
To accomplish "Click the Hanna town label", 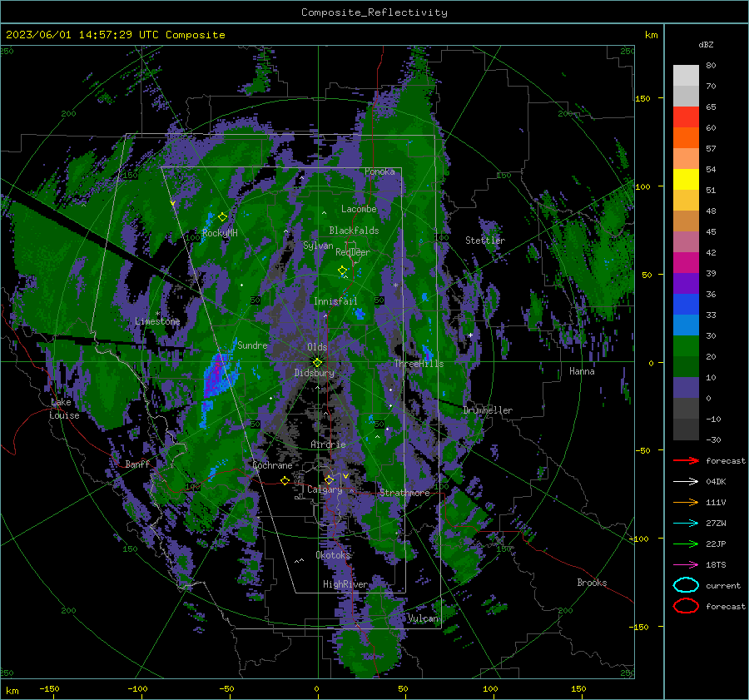I will pyautogui.click(x=582, y=371).
